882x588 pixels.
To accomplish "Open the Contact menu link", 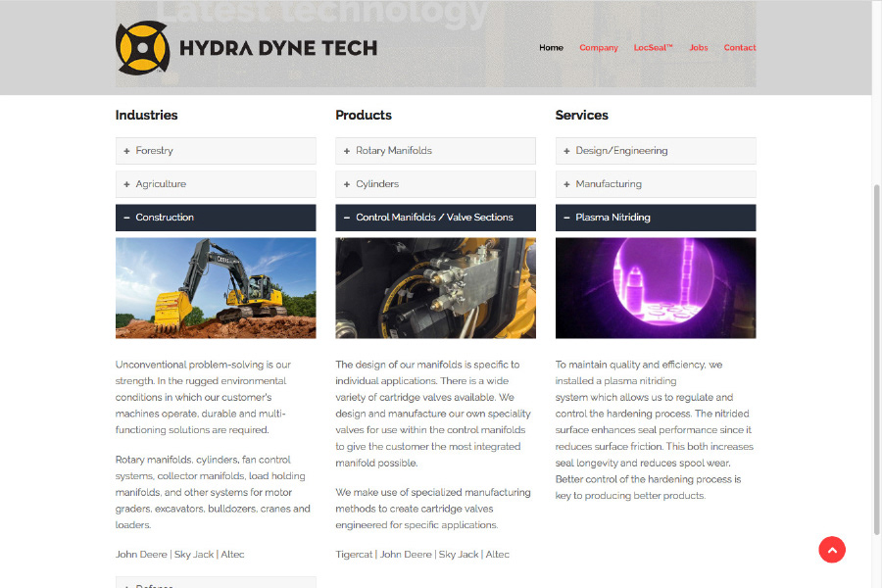I will 740,48.
